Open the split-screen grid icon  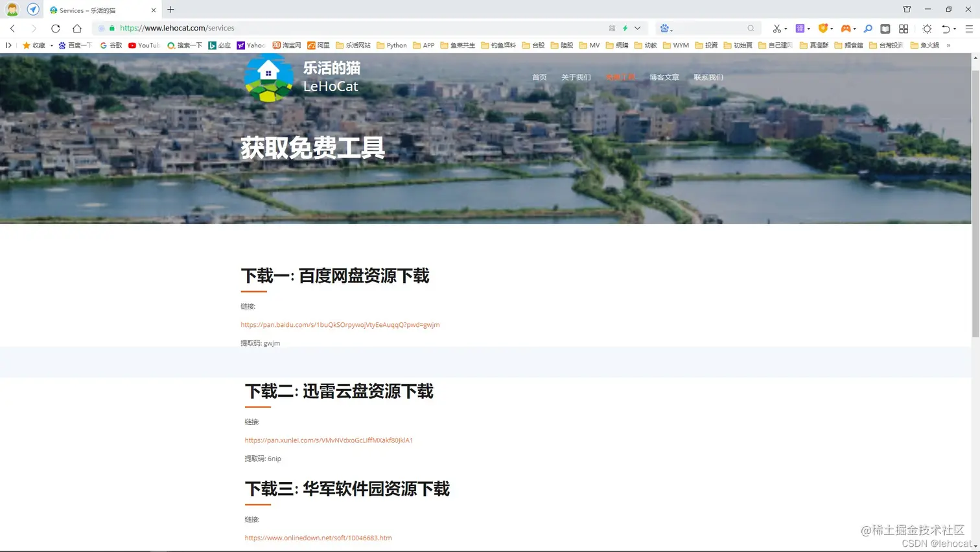[x=904, y=29]
